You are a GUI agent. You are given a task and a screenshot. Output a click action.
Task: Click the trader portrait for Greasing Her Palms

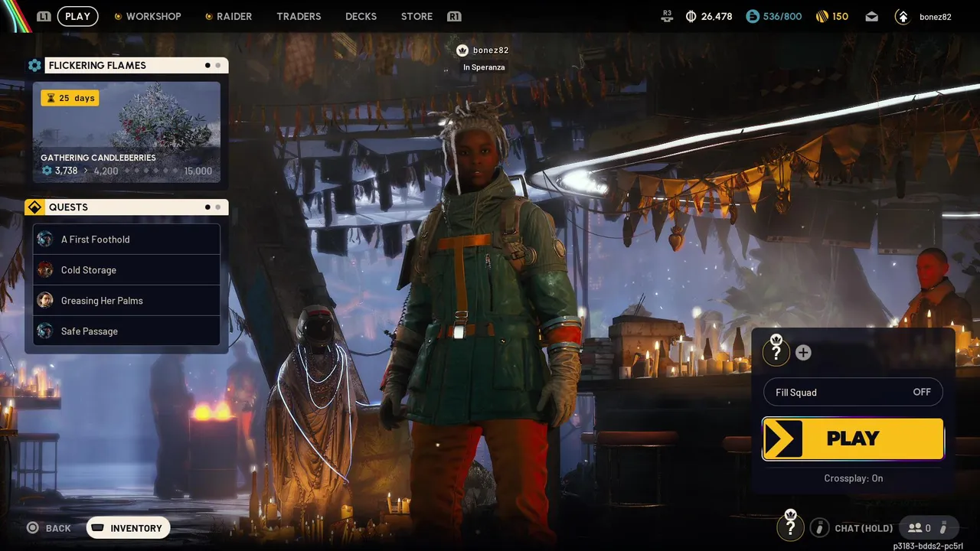pos(45,300)
